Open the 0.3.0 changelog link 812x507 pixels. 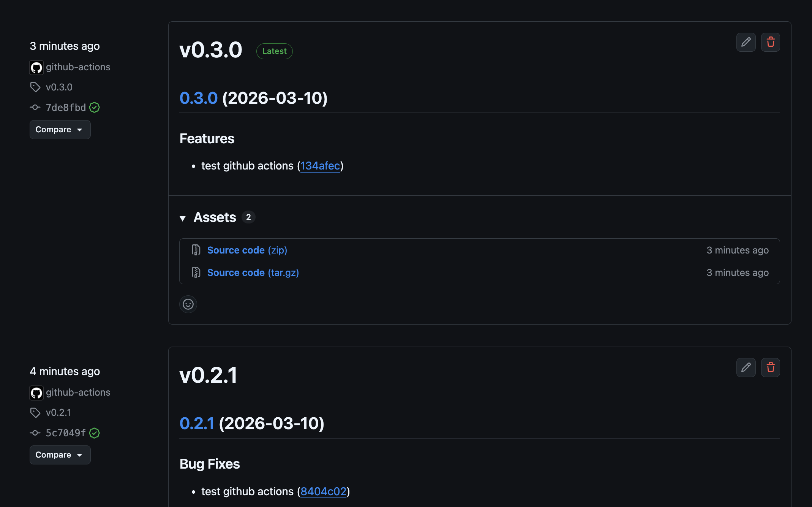[x=198, y=98]
